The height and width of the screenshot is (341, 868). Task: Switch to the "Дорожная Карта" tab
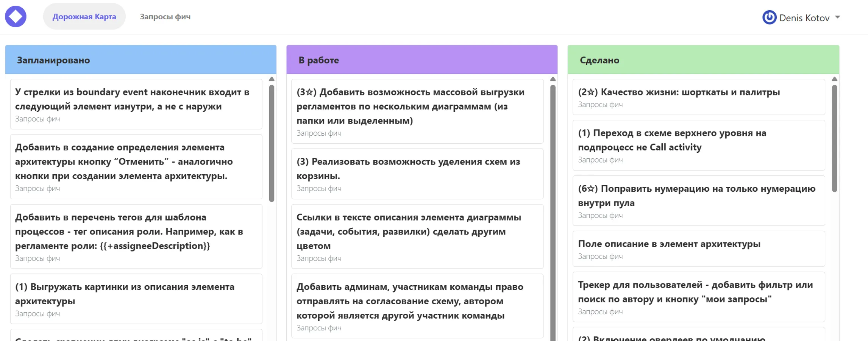point(84,16)
